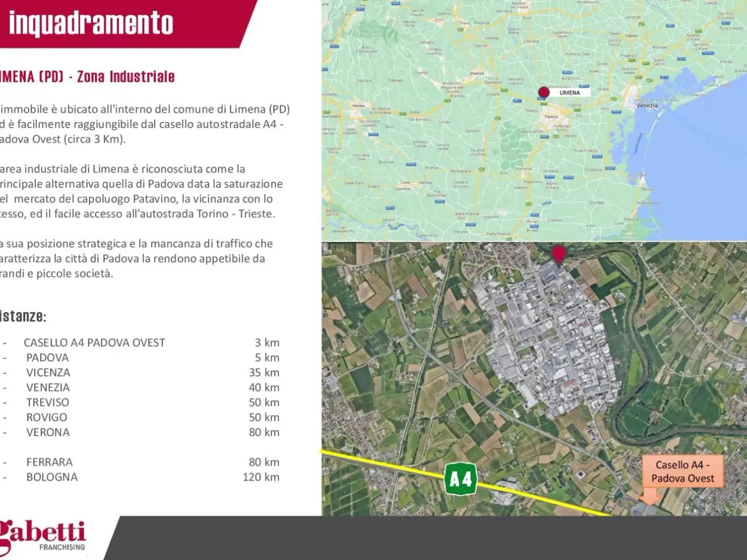Select the "TREVISO" row in distances
Viewport: 747px width, 560px height.
141,402
